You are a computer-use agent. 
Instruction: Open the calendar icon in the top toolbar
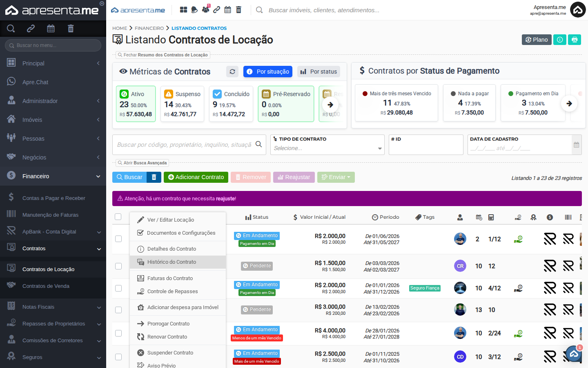(x=227, y=9)
